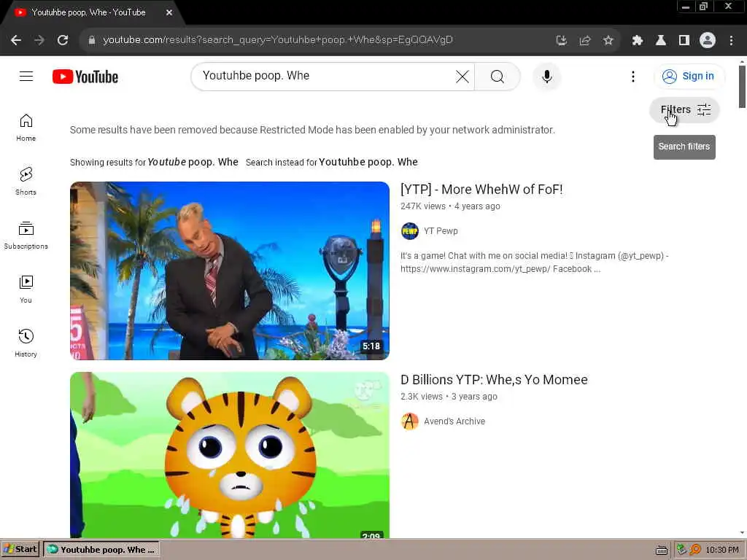Go back with browser back arrow

[x=16, y=41]
